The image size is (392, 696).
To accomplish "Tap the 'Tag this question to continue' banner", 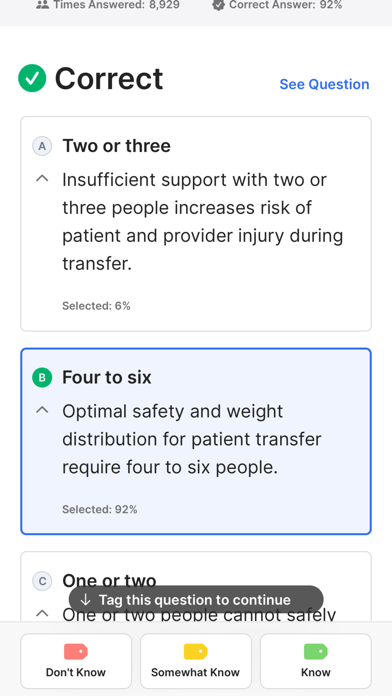I will click(196, 600).
